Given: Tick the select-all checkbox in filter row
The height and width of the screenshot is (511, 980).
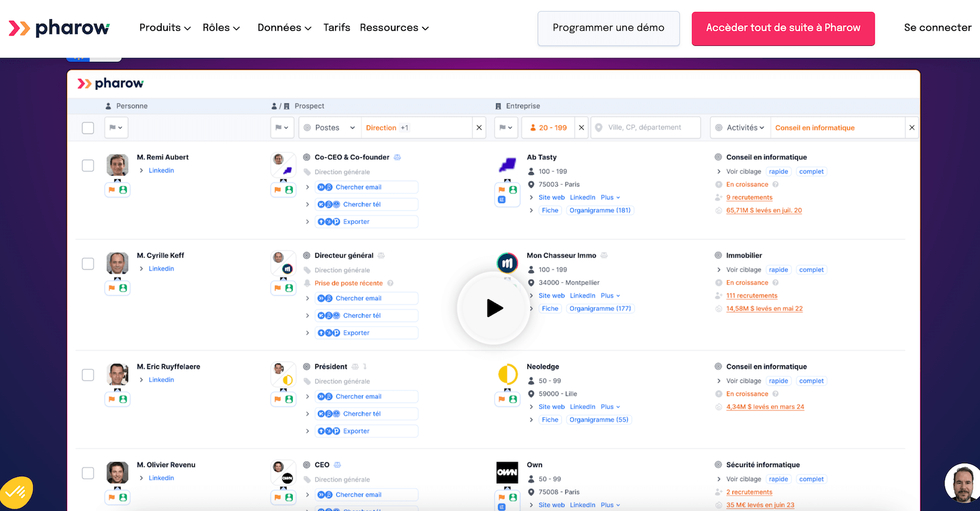Looking at the screenshot, I should click(x=88, y=128).
